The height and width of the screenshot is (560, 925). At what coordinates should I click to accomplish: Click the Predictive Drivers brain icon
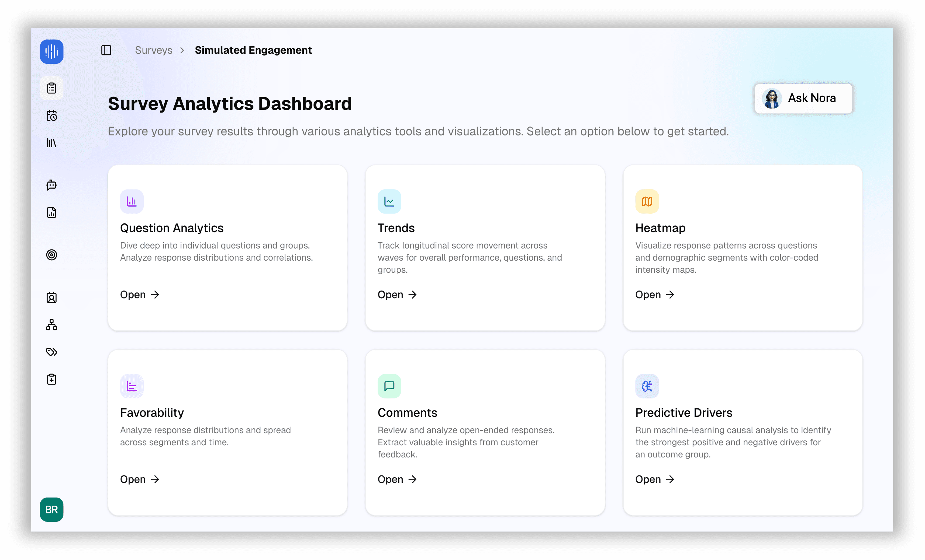(647, 386)
